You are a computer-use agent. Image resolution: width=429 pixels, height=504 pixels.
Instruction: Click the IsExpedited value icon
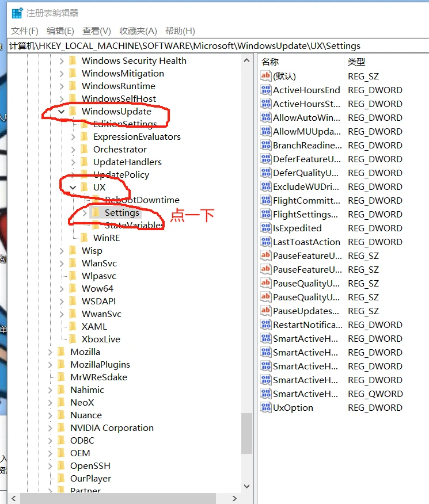(x=265, y=228)
